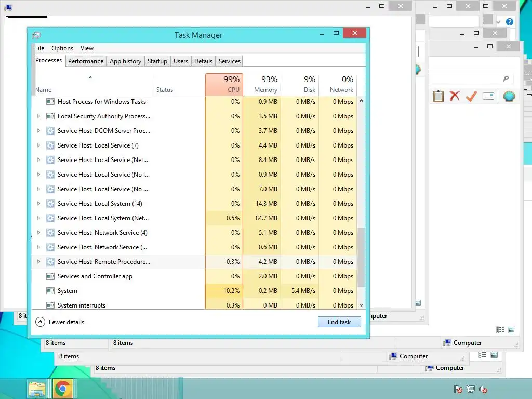This screenshot has height=399, width=532.
Task: Expand Service Host: Local Service (Net...) row
Action: [x=38, y=160]
